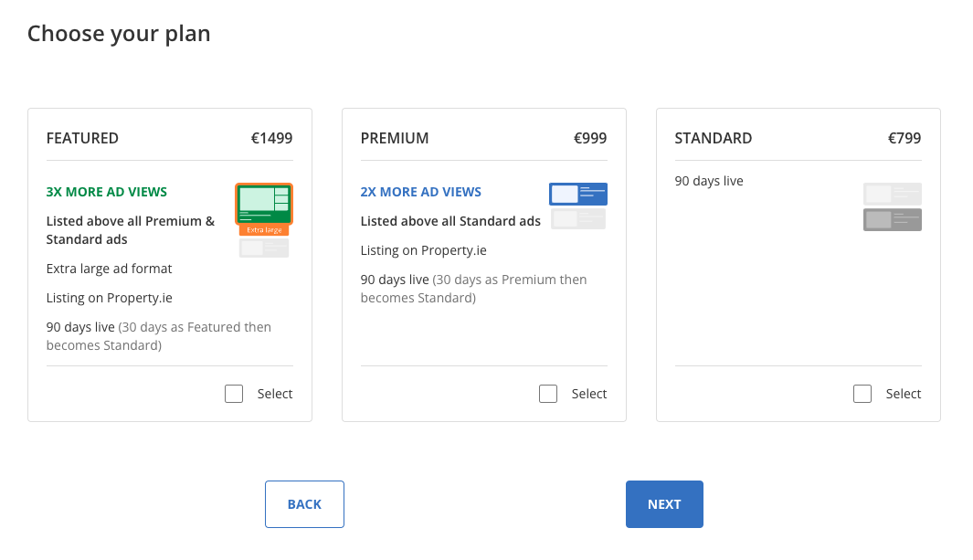973x560 pixels.
Task: Click 'Listed above all Premium & Standard ads'
Action: pos(131,230)
